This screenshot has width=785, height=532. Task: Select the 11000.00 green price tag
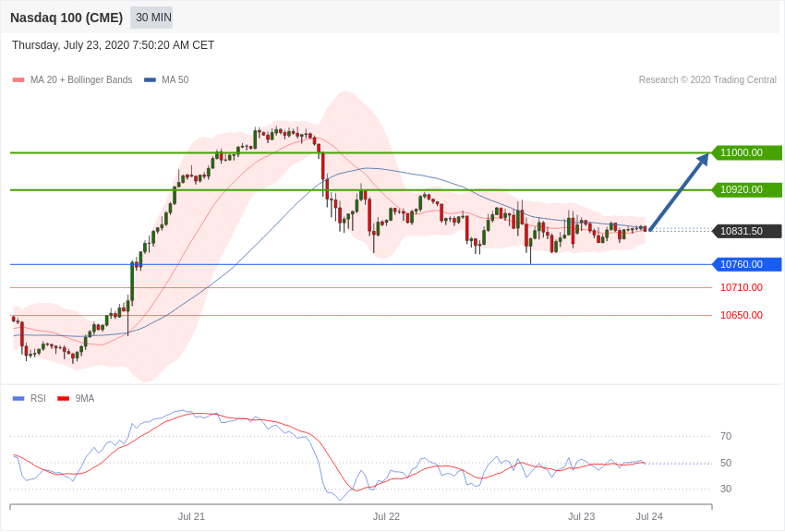point(746,152)
